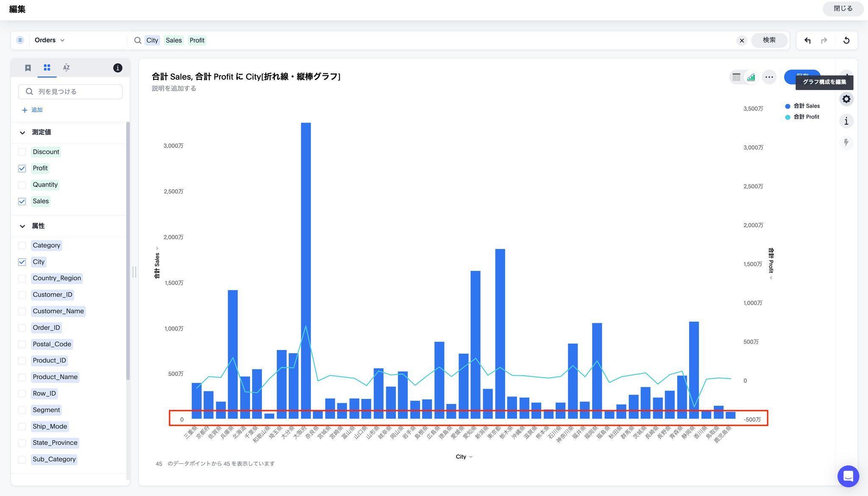This screenshot has width=868, height=496.
Task: Click the search icon in the column finder
Action: point(29,92)
